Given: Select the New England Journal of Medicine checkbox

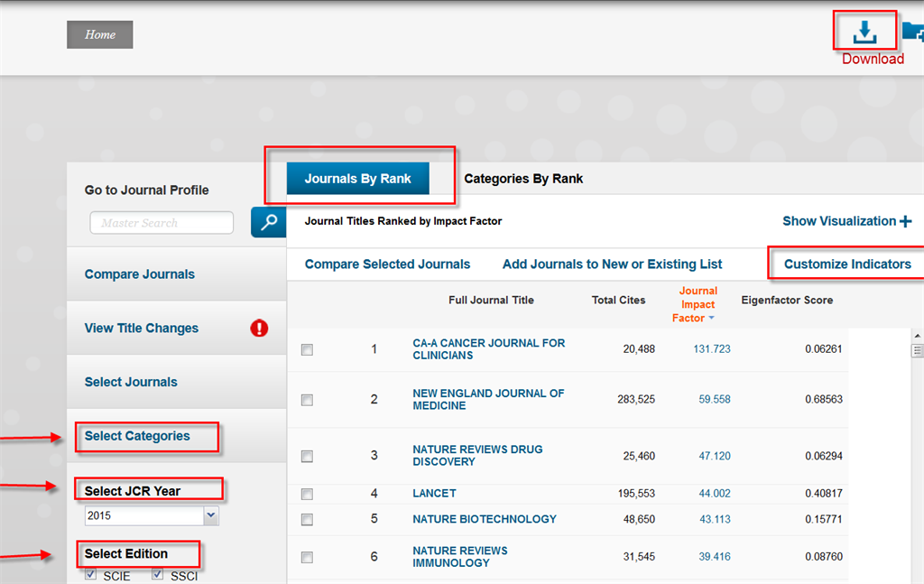Looking at the screenshot, I should point(307,400).
